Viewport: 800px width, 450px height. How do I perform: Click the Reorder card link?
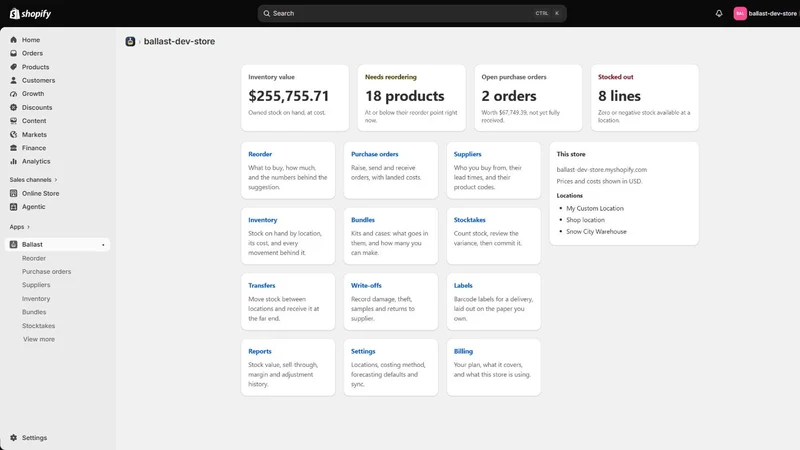coord(260,154)
